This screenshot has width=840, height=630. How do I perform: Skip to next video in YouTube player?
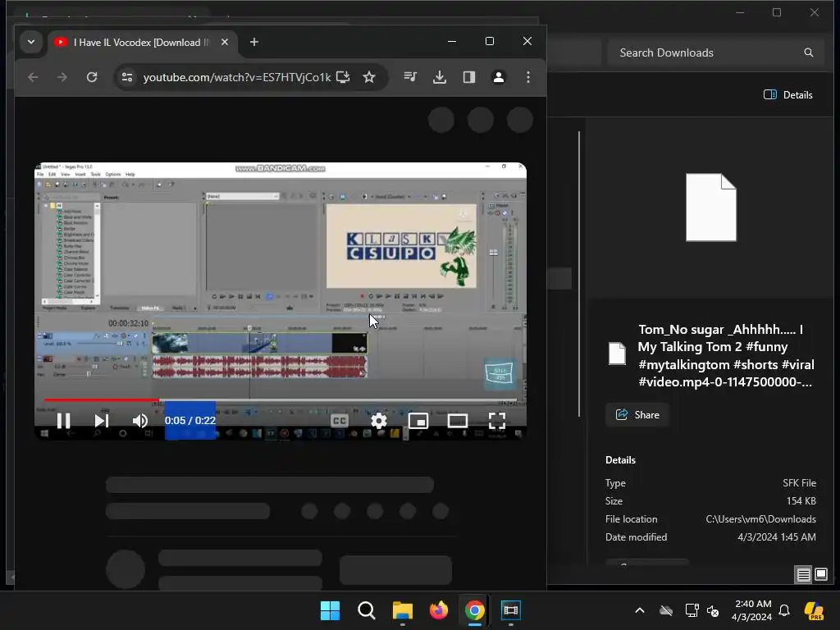pos(101,421)
